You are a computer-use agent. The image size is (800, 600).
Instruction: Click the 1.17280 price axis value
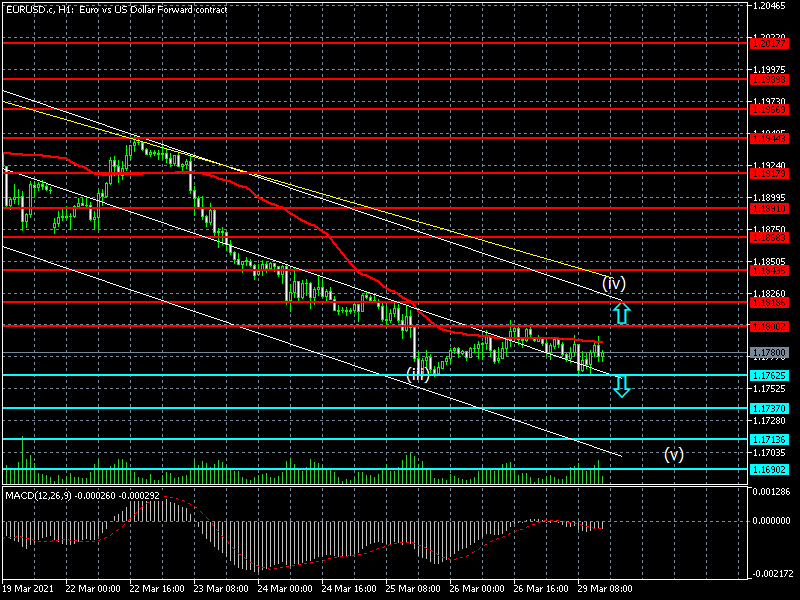[x=769, y=420]
